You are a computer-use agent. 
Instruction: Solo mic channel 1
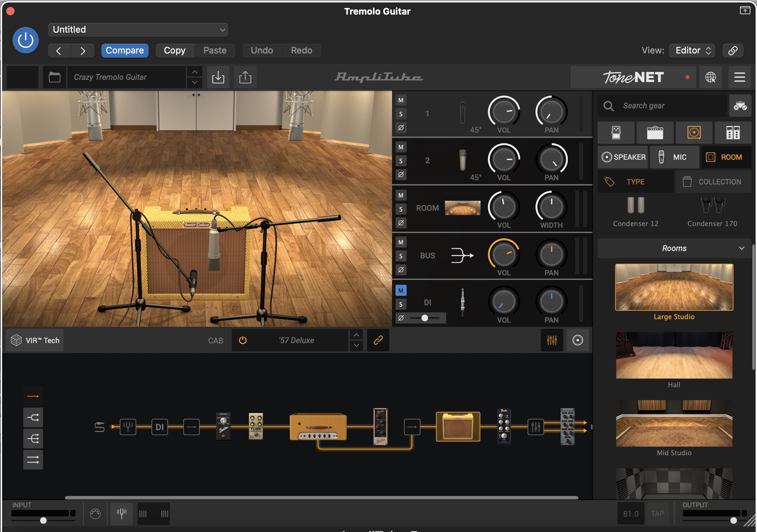pyautogui.click(x=401, y=114)
